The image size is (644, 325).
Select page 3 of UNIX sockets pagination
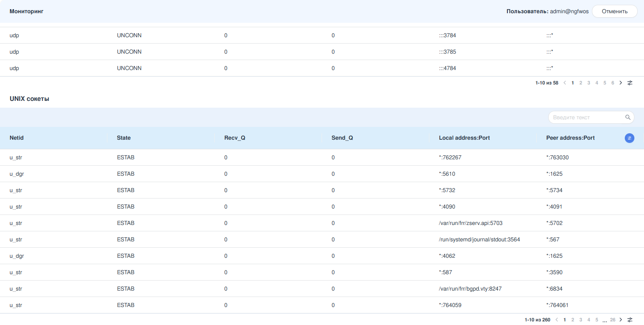tap(581, 320)
